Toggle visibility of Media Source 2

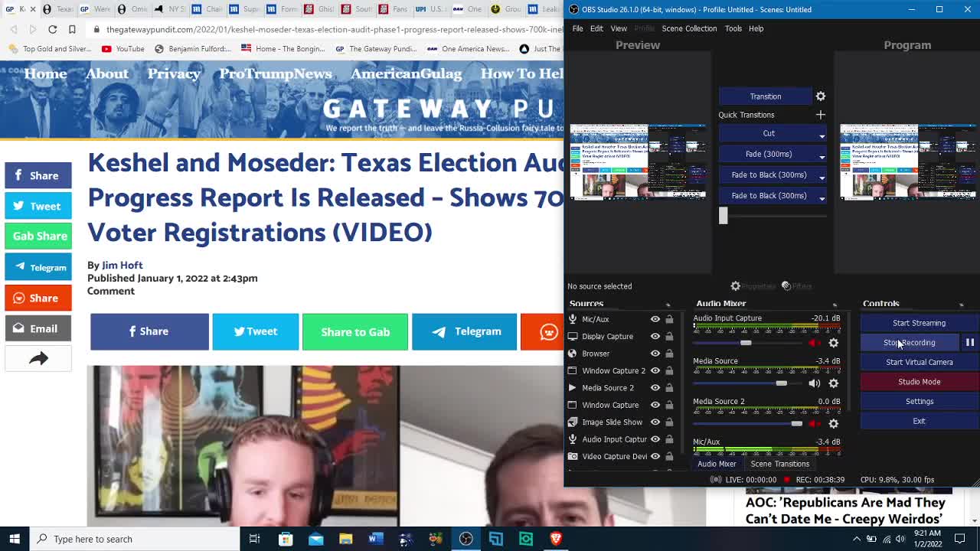tap(655, 387)
